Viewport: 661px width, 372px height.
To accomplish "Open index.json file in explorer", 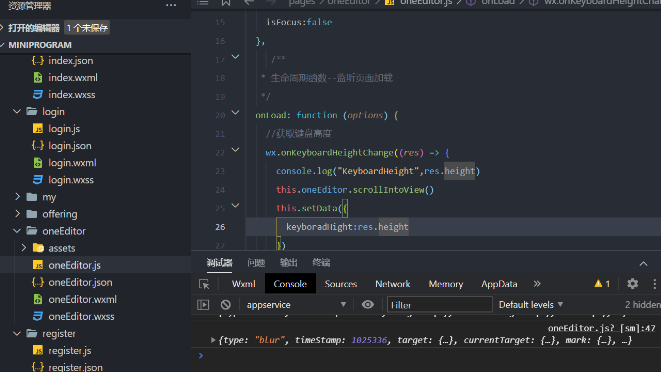I will click(x=70, y=61).
